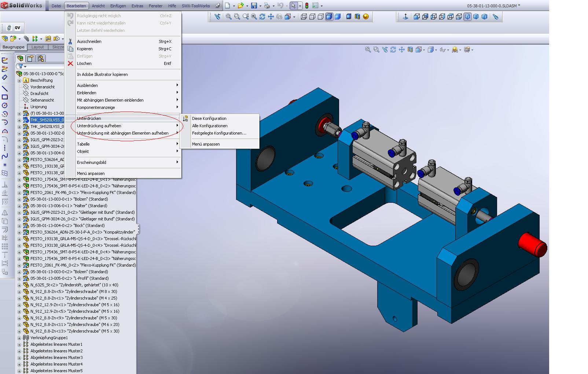Open the Ansicht menu
Image resolution: width=588 pixels, height=374 pixels.
pos(98,6)
